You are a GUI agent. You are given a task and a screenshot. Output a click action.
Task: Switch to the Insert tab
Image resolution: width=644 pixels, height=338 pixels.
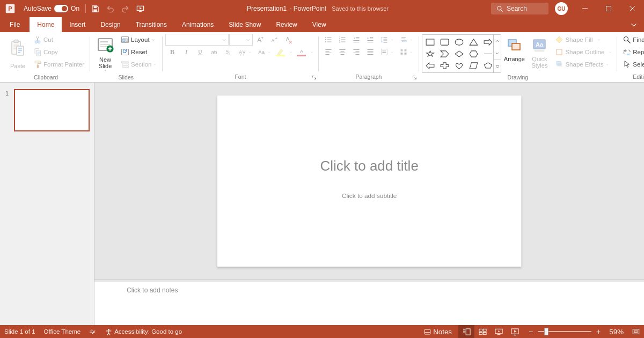pos(77,25)
